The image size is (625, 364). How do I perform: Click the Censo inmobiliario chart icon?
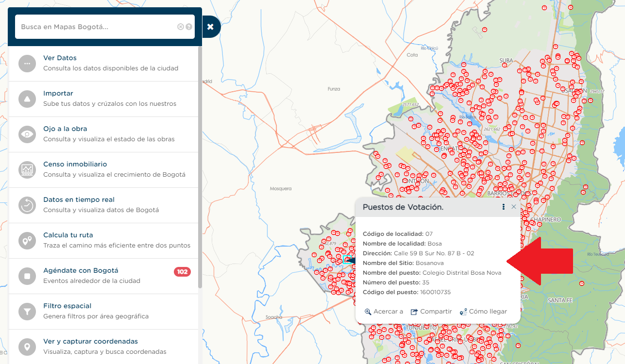point(27,169)
